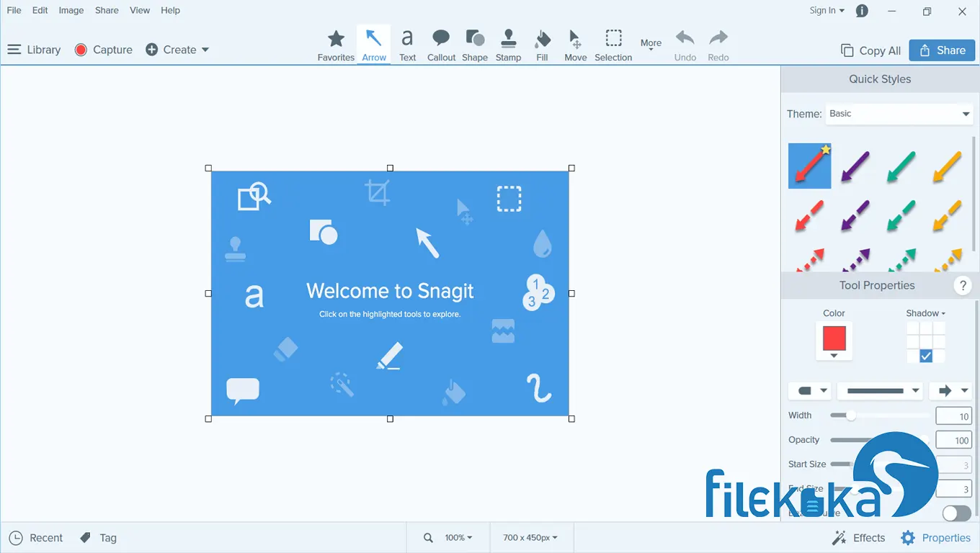Expand the More tools dropdown
Viewport: 980px width, 553px height.
651,45
